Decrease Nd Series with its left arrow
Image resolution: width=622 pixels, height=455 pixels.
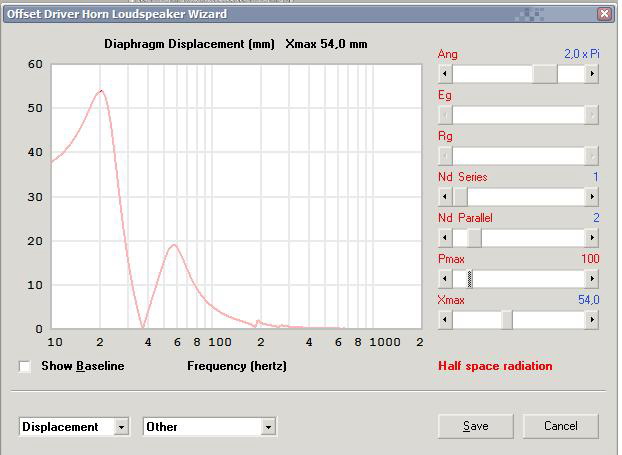pyautogui.click(x=445, y=197)
